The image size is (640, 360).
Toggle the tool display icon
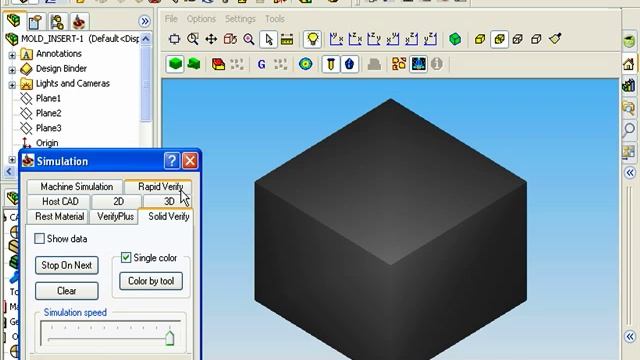[331, 64]
